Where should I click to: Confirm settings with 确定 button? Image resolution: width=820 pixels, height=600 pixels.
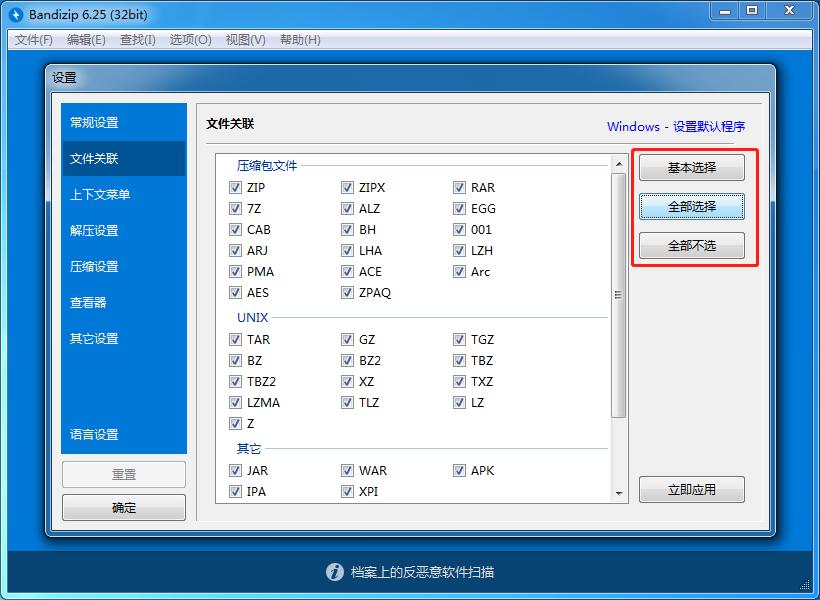click(124, 507)
